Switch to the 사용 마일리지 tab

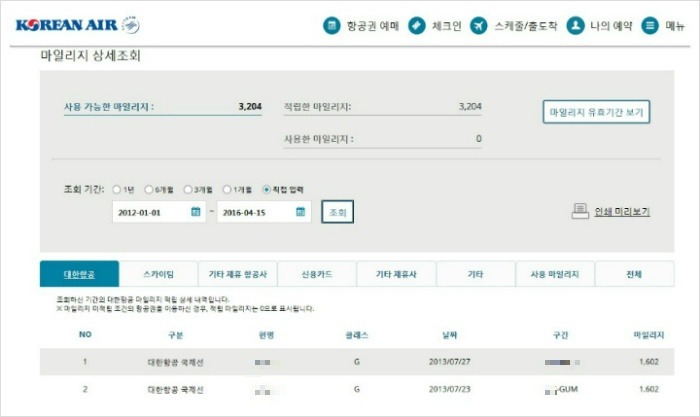[555, 274]
